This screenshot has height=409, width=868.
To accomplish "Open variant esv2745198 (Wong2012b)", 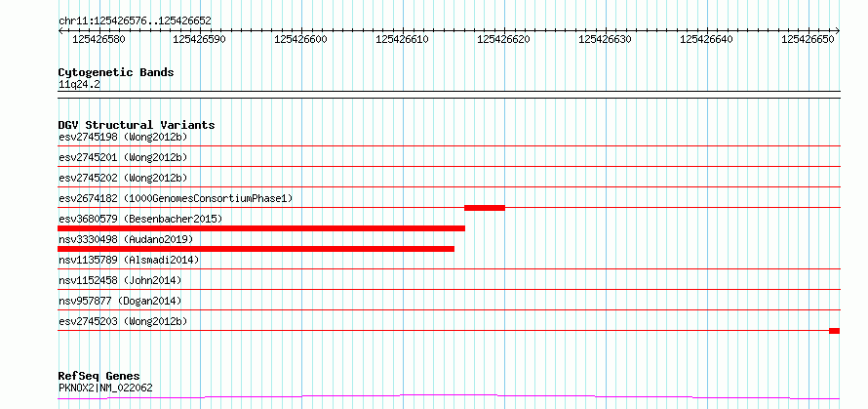I will click(x=123, y=137).
